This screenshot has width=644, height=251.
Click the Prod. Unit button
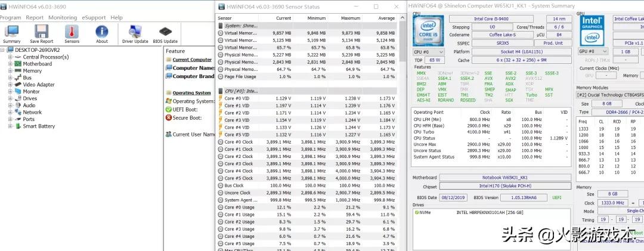[x=553, y=44]
